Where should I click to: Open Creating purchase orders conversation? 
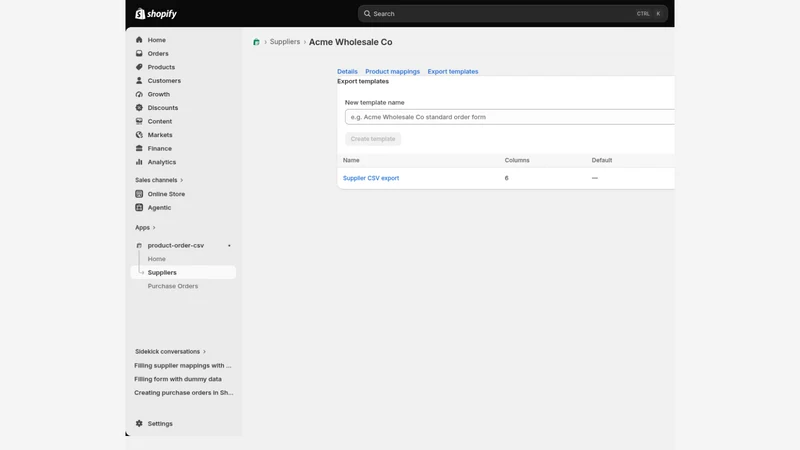pyautogui.click(x=184, y=393)
